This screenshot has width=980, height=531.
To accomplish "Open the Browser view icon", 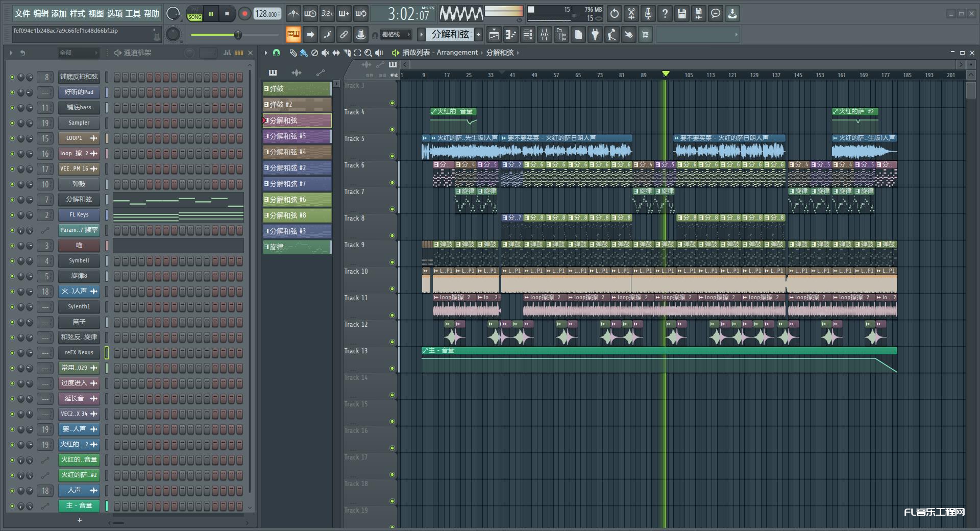I will click(561, 35).
